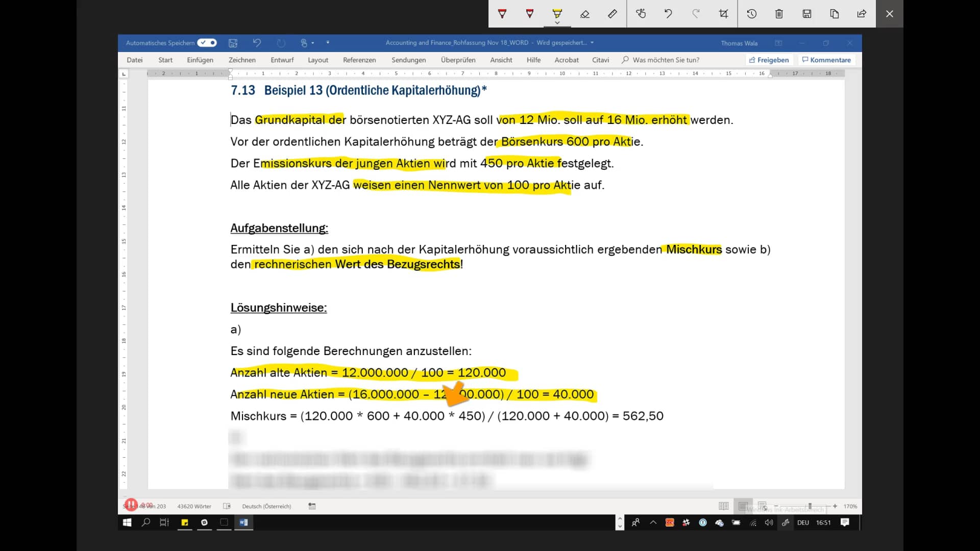Open sketch history with clock icon

[x=752, y=14]
